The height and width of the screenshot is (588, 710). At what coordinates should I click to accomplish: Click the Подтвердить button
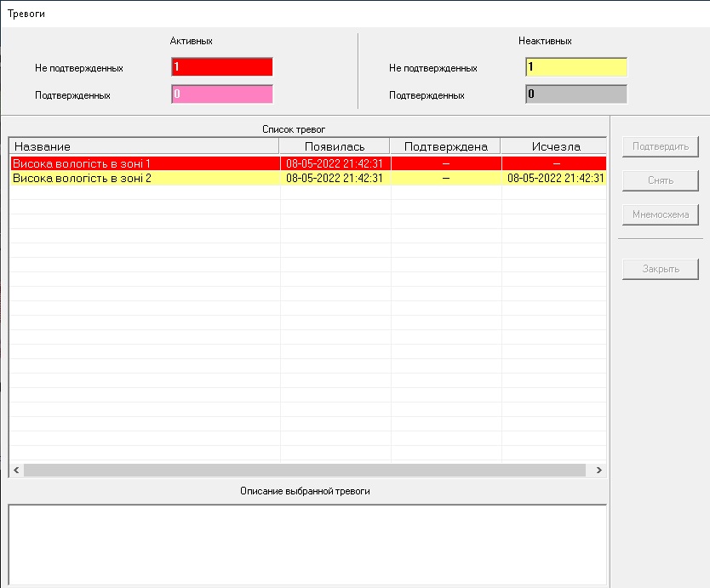click(660, 146)
